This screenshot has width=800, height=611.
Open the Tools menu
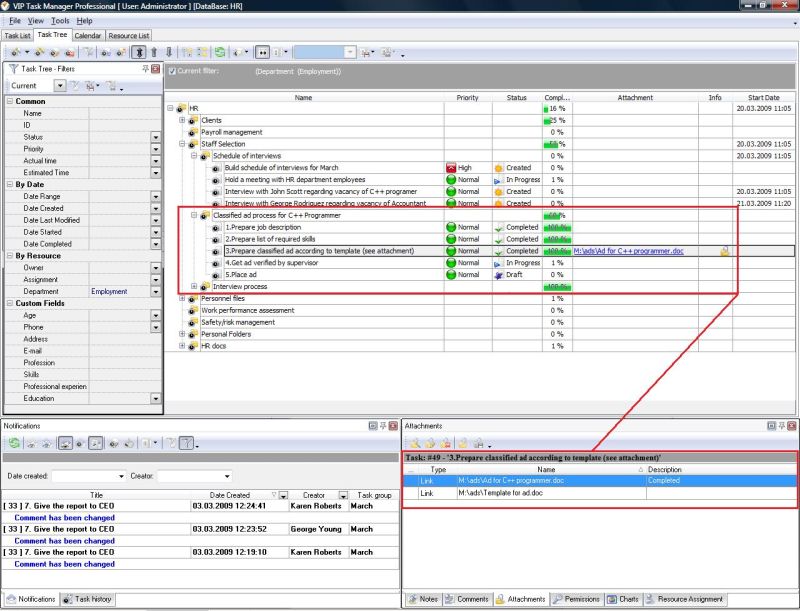coord(60,20)
